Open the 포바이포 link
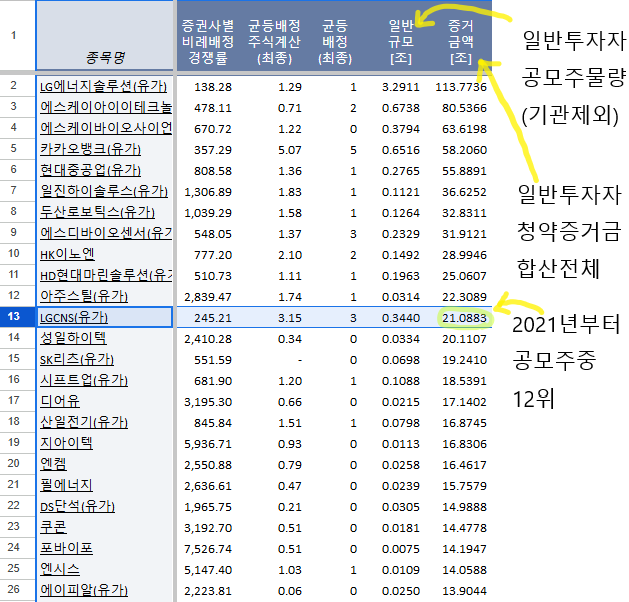Screen dimensions: 629x602 click(66, 548)
